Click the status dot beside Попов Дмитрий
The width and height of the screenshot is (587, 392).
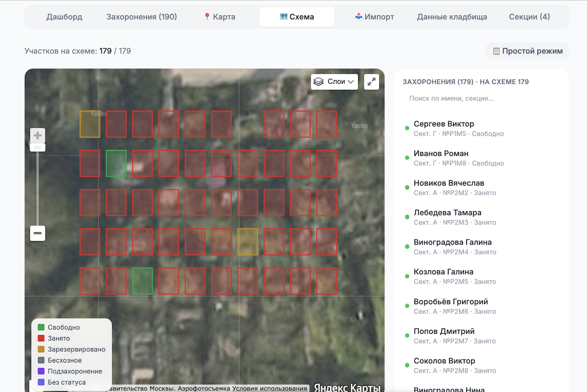pos(407,335)
